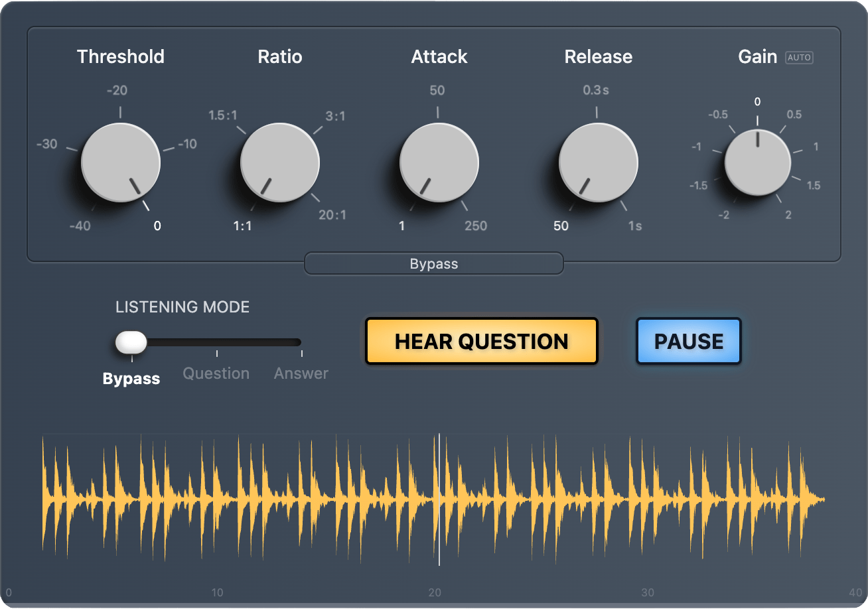Click the Release title label
868x609 pixels.
pos(599,57)
